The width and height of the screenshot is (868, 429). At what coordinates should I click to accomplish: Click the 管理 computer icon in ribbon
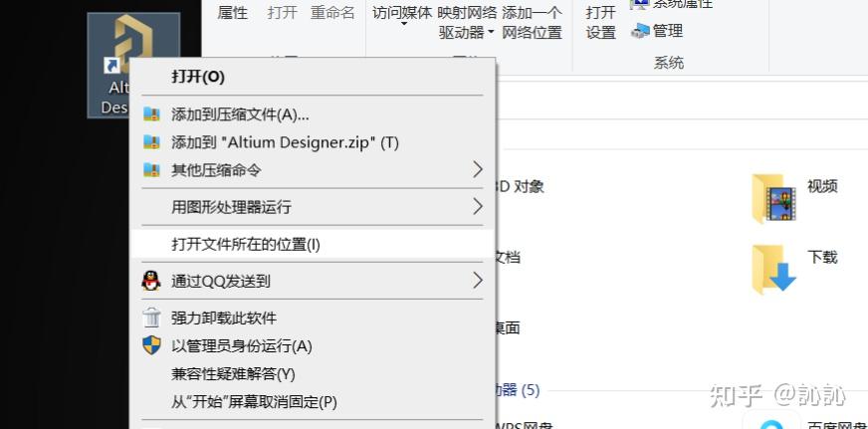[640, 32]
